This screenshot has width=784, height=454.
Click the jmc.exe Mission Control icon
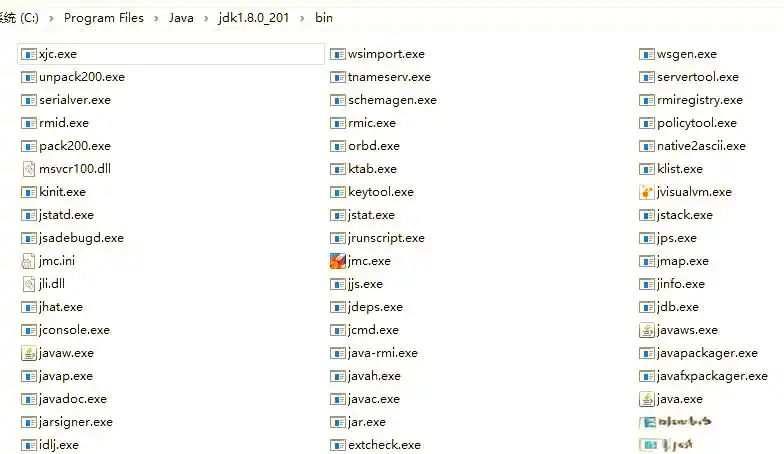[338, 261]
